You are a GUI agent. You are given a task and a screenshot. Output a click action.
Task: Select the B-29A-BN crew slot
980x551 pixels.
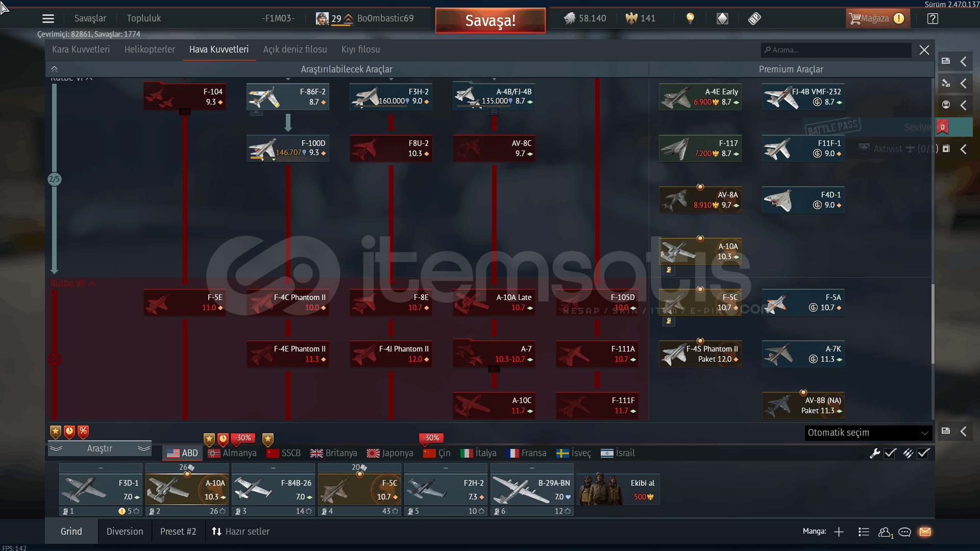point(532,490)
